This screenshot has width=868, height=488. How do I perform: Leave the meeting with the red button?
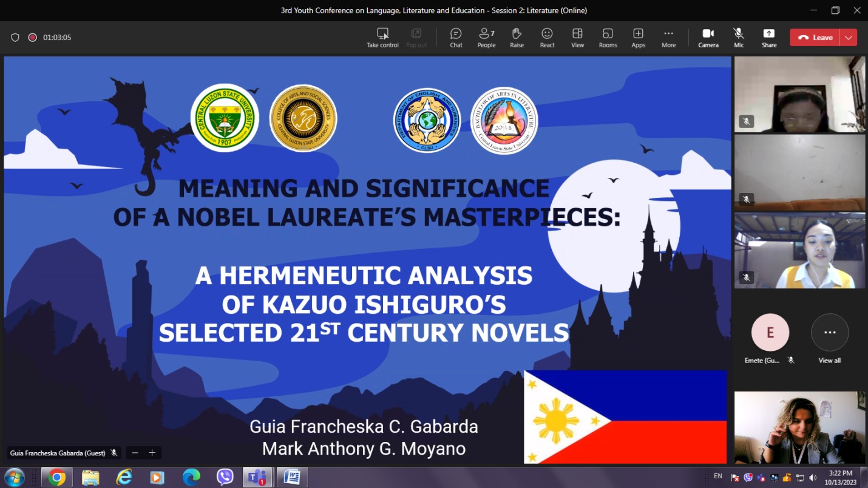[x=815, y=38]
